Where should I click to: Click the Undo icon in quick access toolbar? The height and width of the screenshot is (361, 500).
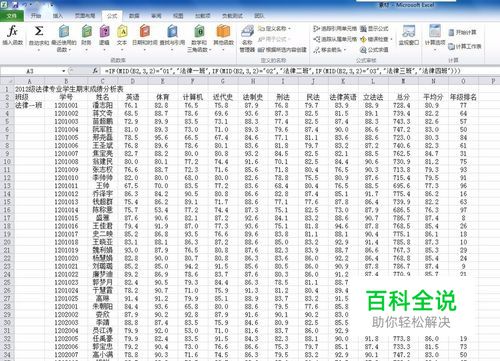[x=26, y=5]
